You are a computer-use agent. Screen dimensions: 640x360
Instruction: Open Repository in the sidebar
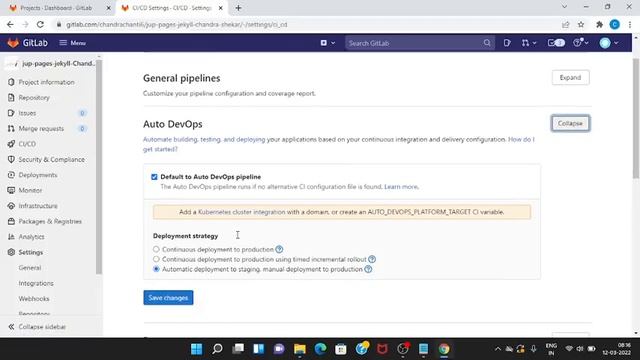click(x=34, y=98)
